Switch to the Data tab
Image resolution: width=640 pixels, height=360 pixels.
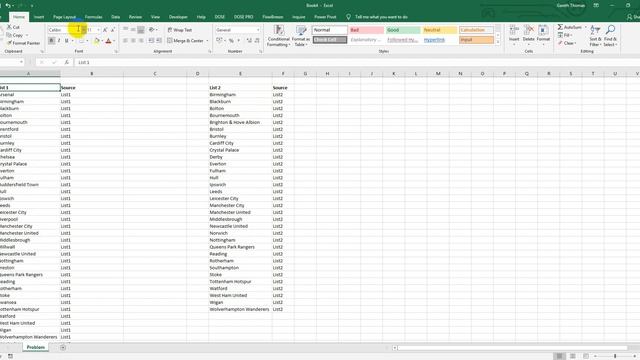[116, 17]
